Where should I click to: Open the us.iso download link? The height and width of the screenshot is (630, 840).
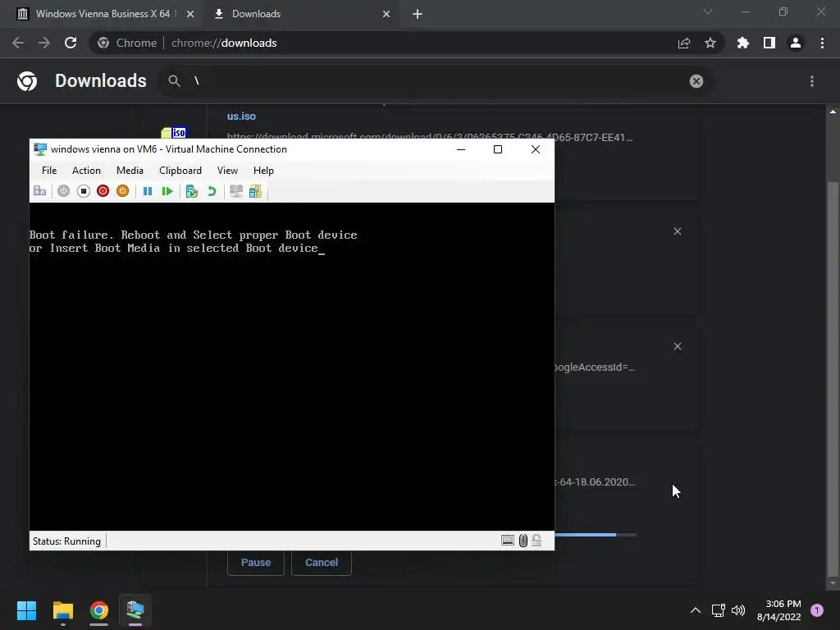(x=241, y=116)
